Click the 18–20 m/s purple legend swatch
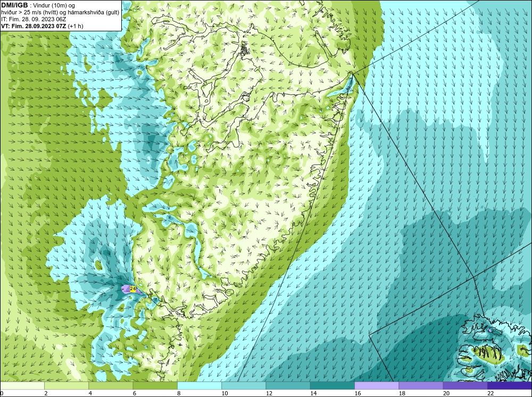This screenshot has width=532, height=397. 421,386
